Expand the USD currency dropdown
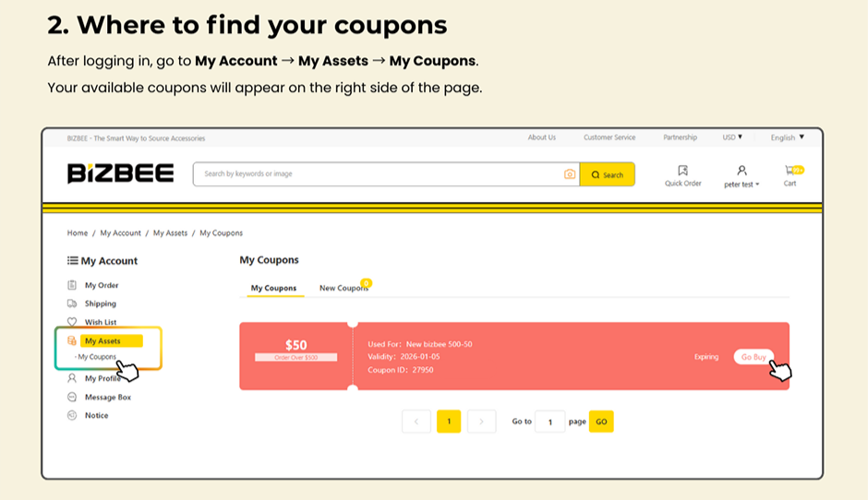Image resolution: width=868 pixels, height=500 pixels. (732, 137)
